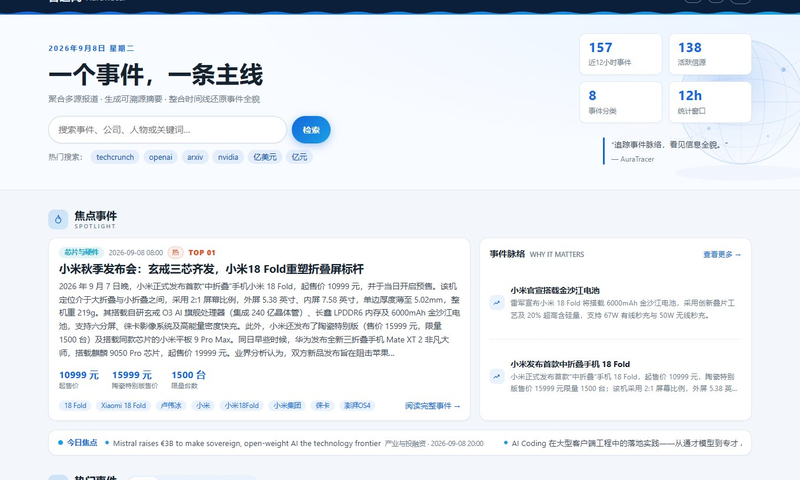Open the 阅读完整事件 link

(x=433, y=406)
